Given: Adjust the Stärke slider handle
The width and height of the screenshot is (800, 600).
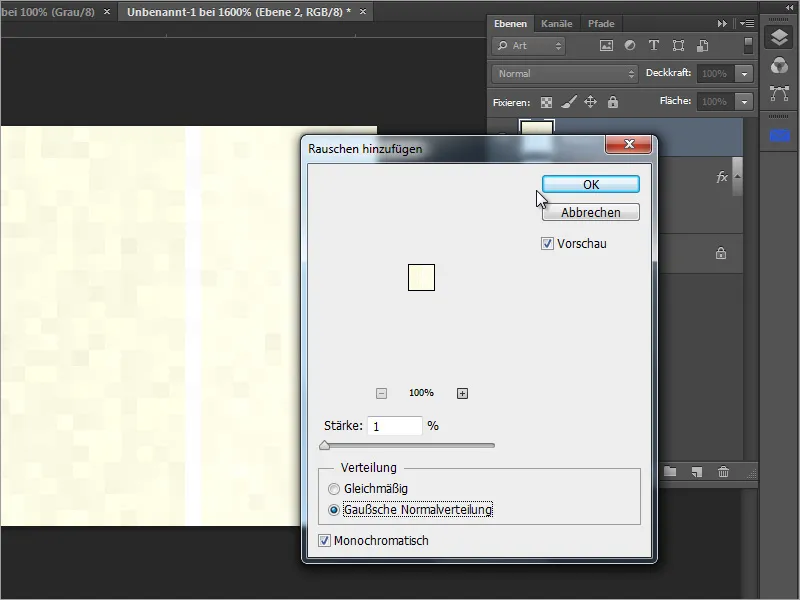Looking at the screenshot, I should (324, 445).
